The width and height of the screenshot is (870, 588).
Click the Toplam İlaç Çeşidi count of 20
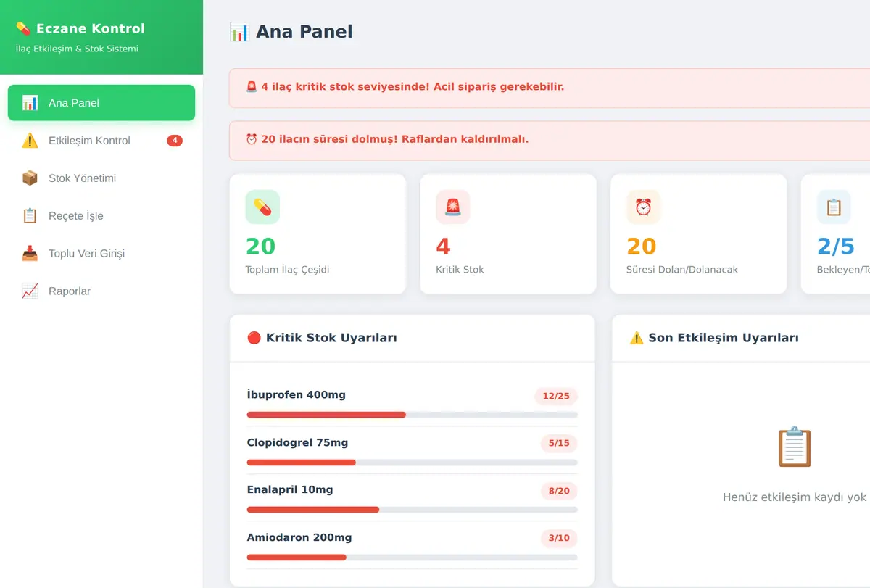point(261,247)
